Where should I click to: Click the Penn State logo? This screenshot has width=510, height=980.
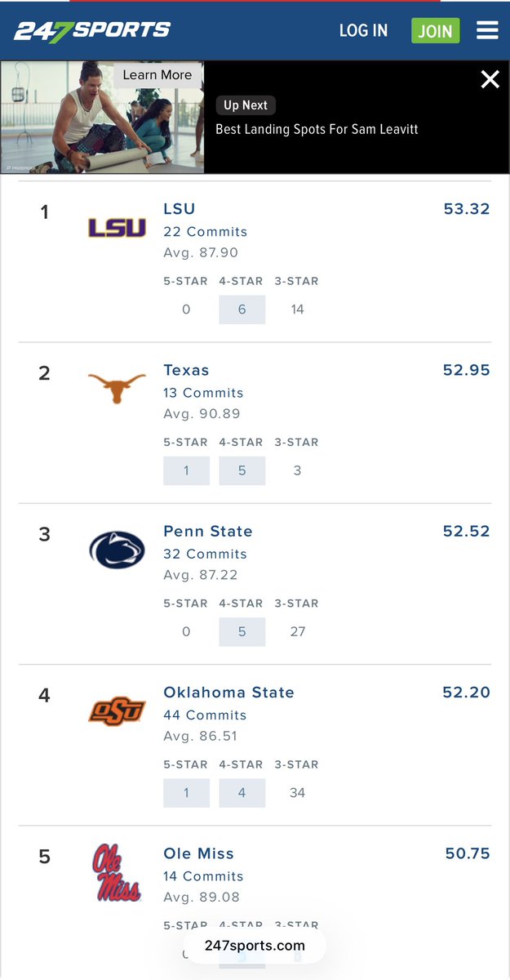coord(117,550)
